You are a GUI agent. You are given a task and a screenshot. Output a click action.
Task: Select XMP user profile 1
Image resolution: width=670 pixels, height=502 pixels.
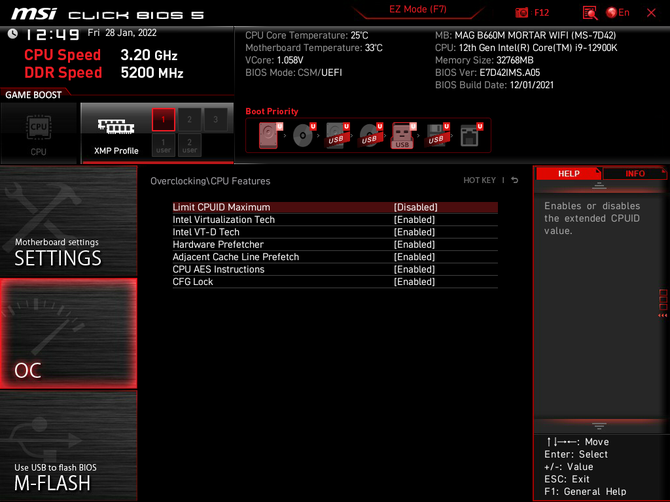[x=163, y=145]
